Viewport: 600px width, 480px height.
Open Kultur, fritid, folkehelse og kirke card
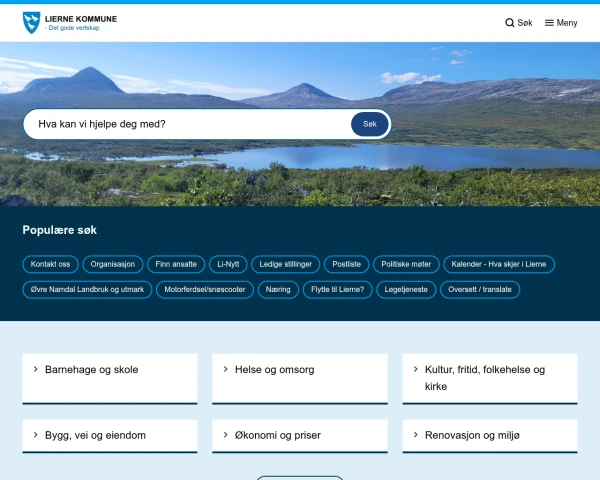point(490,379)
